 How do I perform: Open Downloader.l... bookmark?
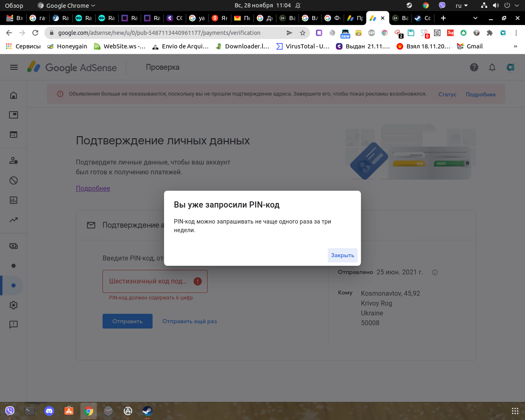(242, 46)
